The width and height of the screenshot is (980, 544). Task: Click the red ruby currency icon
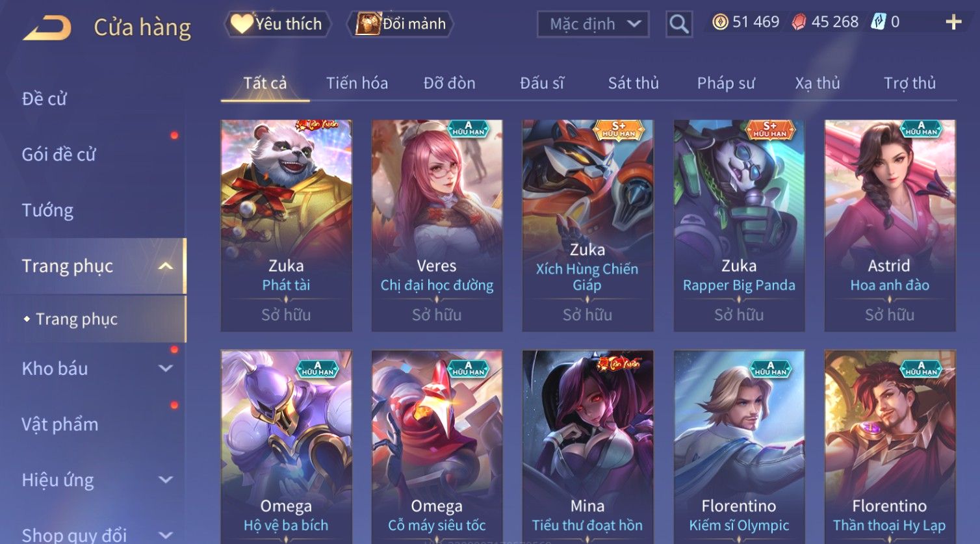[x=799, y=22]
